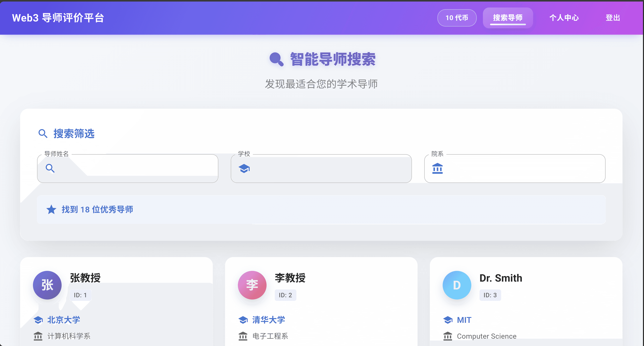The width and height of the screenshot is (644, 346).
Task: Click the graduation cap icon in the 学校 field
Action: pyautogui.click(x=244, y=168)
